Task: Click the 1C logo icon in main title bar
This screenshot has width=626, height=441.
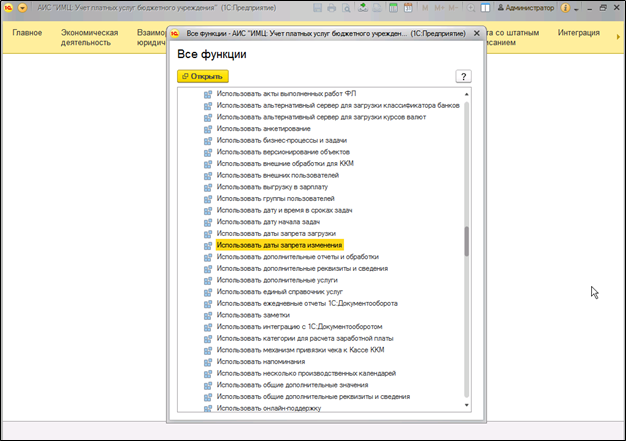Action: point(8,7)
